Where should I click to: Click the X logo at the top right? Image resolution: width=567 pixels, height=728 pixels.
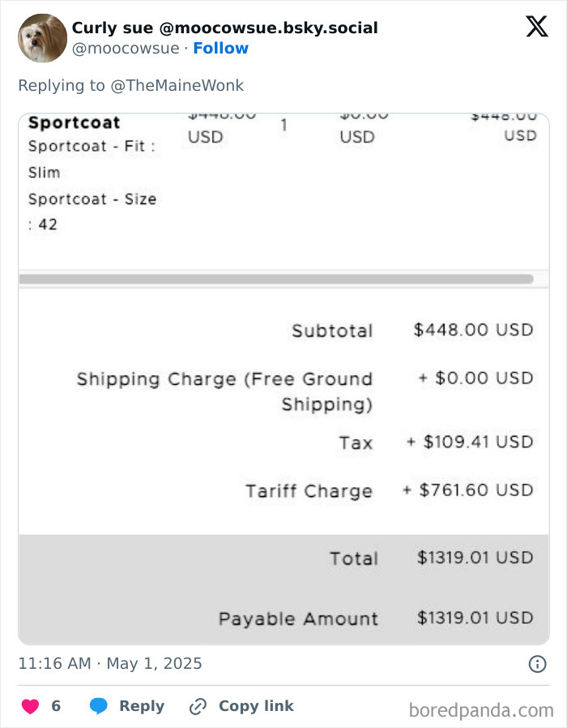point(535,26)
